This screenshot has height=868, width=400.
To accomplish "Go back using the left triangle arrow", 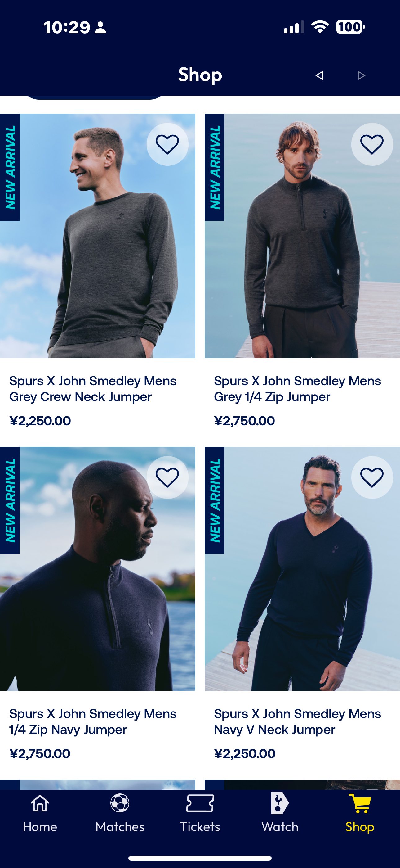I will tap(319, 75).
